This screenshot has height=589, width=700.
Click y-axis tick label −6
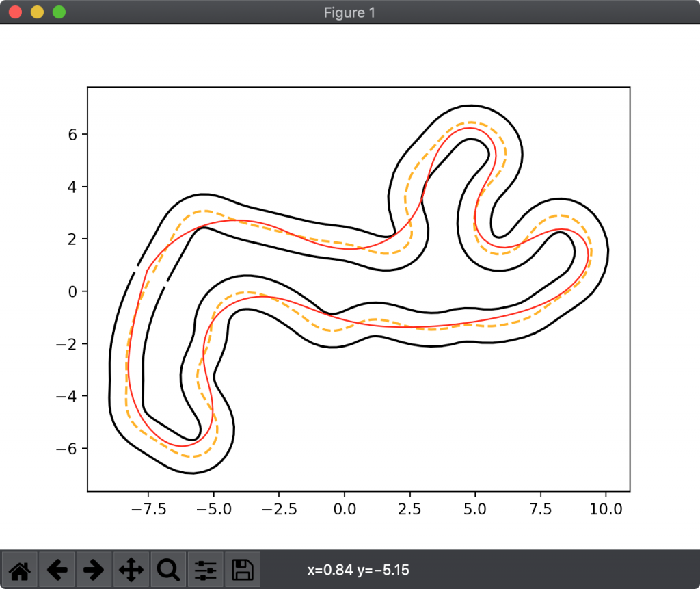[66, 449]
